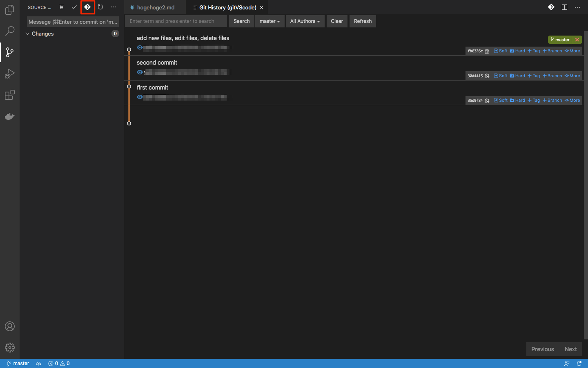Open the Extensions view
The image size is (588, 368).
(x=10, y=95)
